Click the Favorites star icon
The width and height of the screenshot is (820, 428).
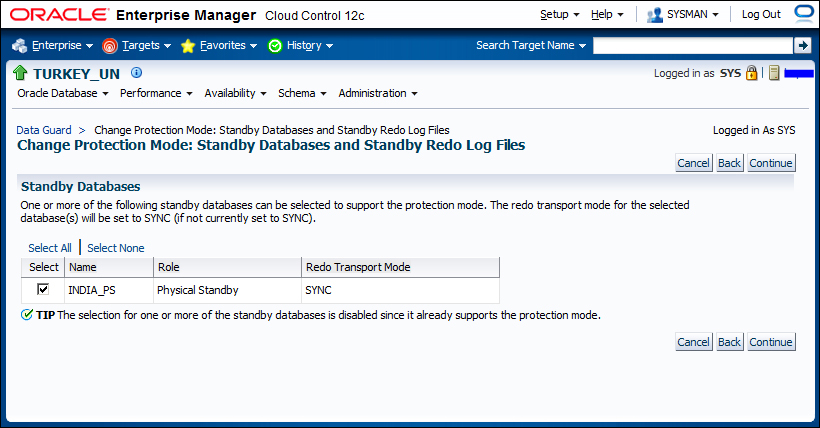[x=188, y=46]
